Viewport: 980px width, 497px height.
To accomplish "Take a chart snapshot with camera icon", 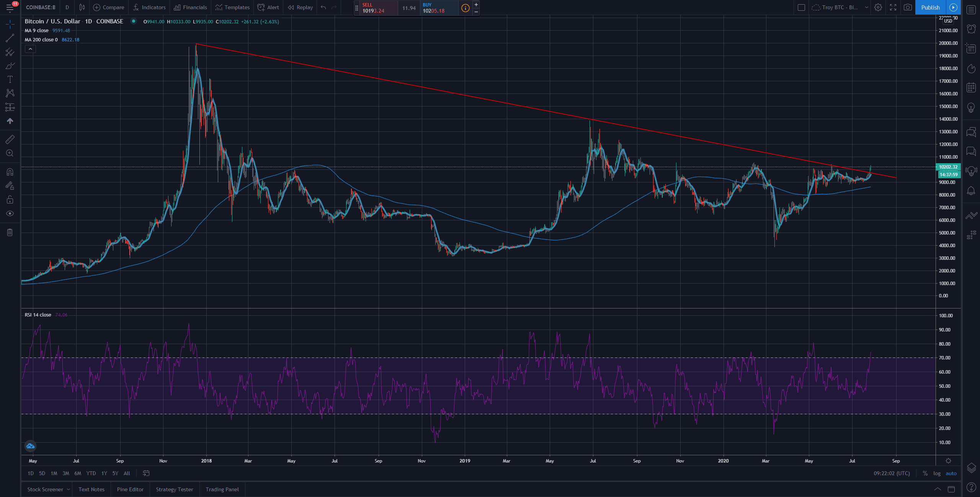I will tap(908, 7).
